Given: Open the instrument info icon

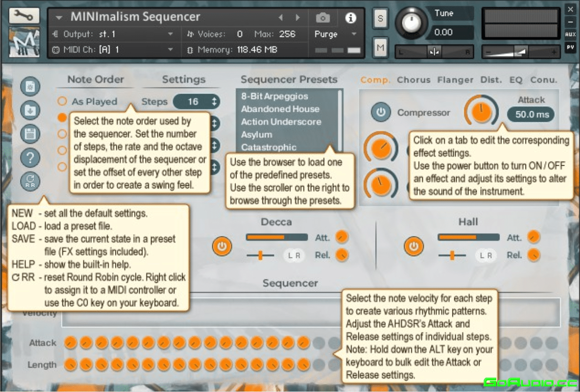Looking at the screenshot, I should click(350, 18).
